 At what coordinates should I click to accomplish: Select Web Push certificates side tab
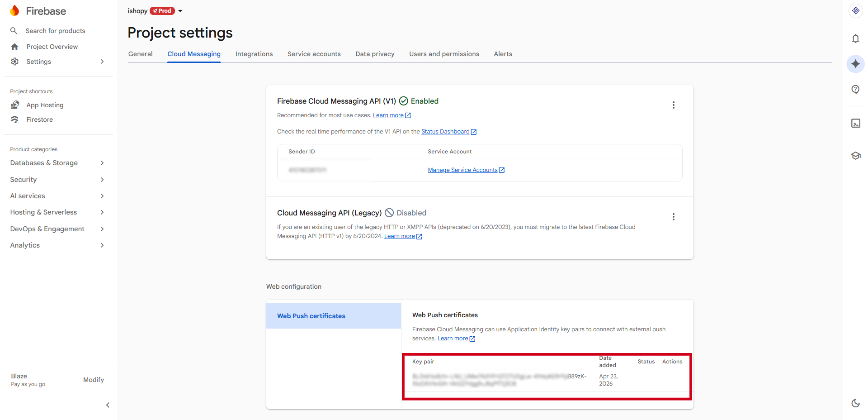(334, 316)
